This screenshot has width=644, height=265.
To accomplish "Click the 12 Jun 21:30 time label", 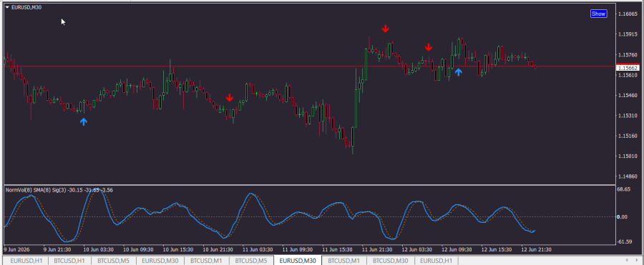I will pos(536,249).
